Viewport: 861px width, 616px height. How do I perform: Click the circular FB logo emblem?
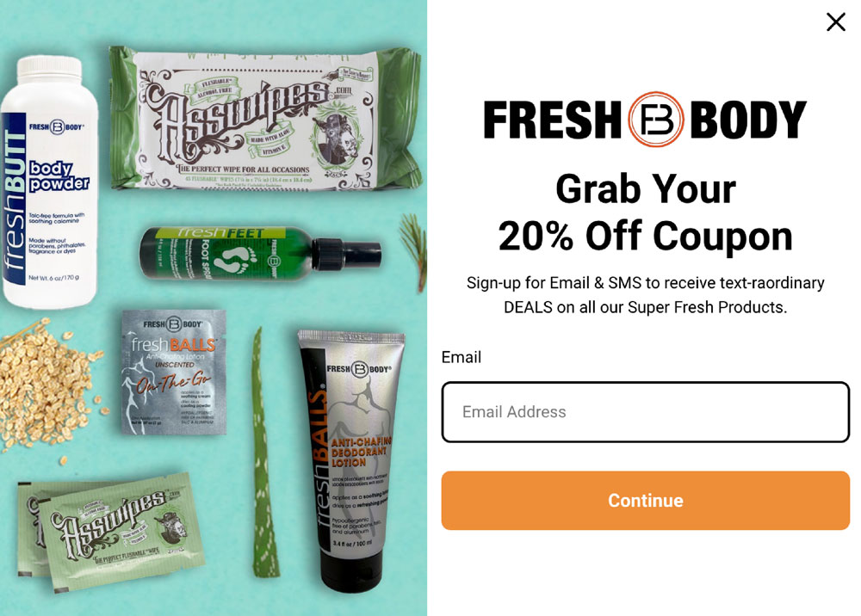pyautogui.click(x=655, y=119)
